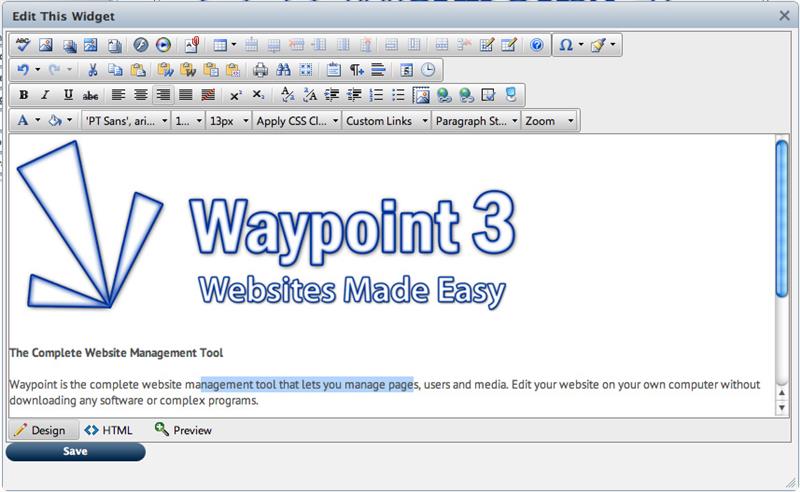The image size is (800, 492).
Task: Click the monitor screen mode icon
Action: (x=511, y=95)
